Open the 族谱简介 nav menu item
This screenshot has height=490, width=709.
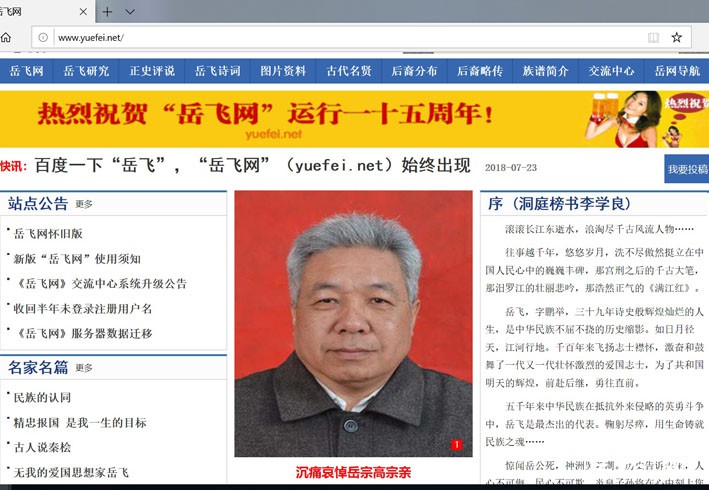coord(545,71)
